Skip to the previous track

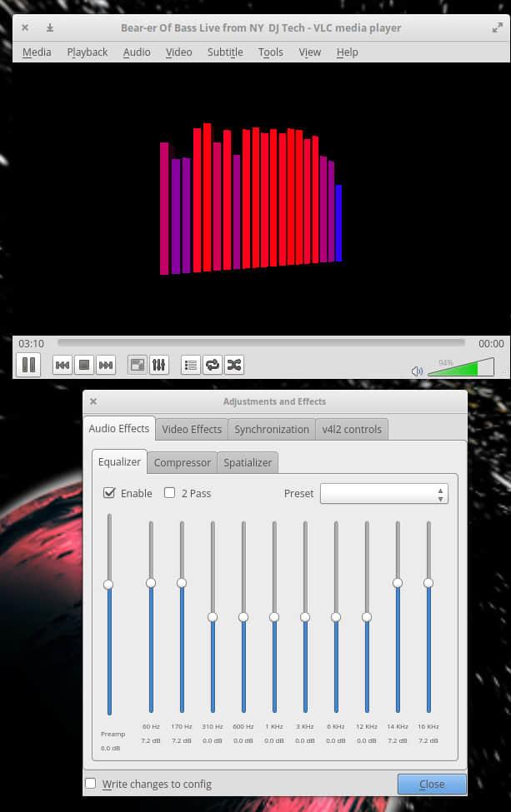click(x=63, y=365)
